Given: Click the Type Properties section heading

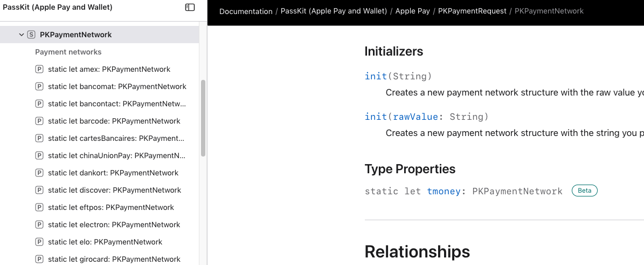Looking at the screenshot, I should [x=410, y=169].
